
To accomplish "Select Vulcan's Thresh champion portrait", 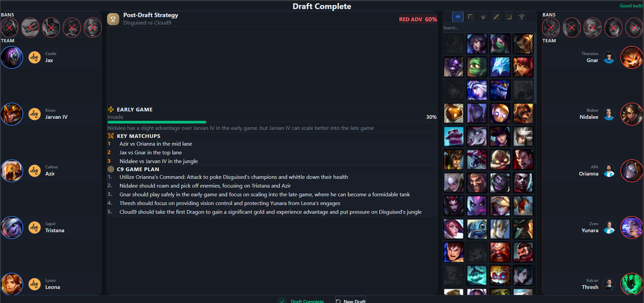I will [x=632, y=284].
